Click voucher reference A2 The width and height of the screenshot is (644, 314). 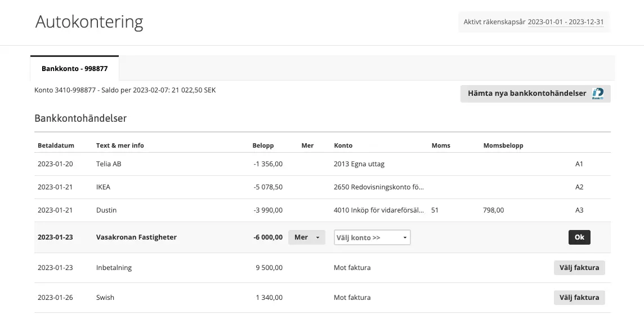coord(579,187)
